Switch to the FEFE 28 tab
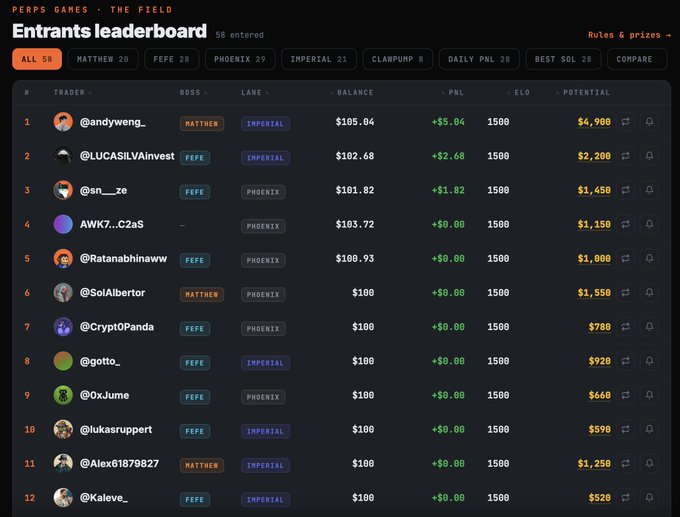The image size is (680, 517). 171,59
